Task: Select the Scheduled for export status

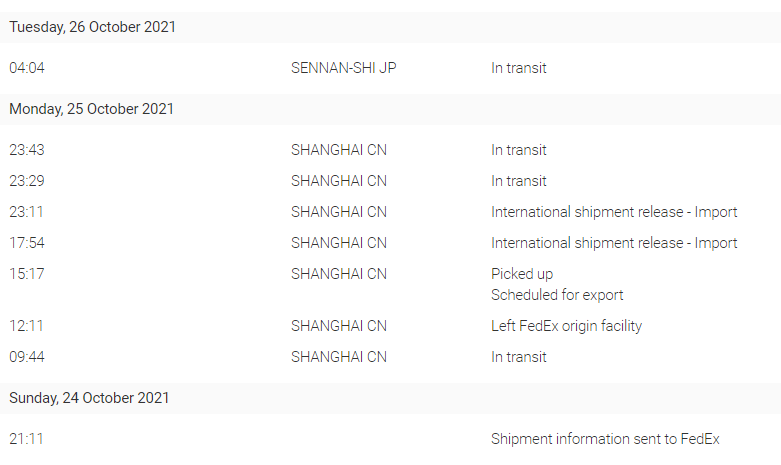Action: coord(557,295)
